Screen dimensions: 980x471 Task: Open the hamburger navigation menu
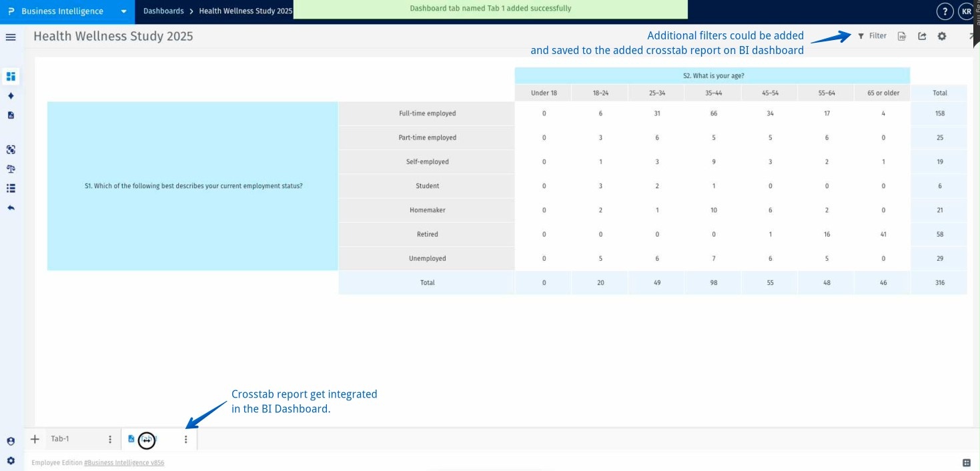[10, 37]
